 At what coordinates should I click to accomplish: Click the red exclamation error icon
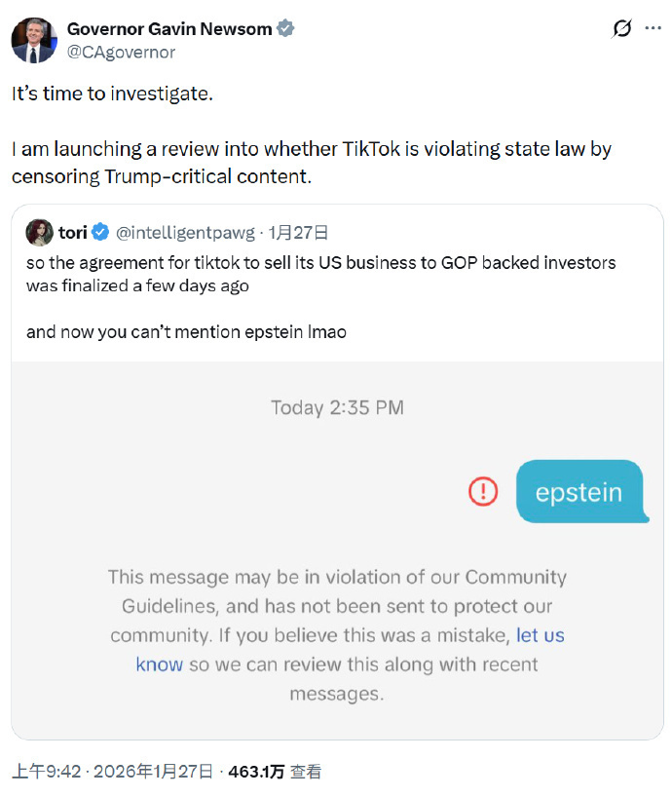coord(483,491)
